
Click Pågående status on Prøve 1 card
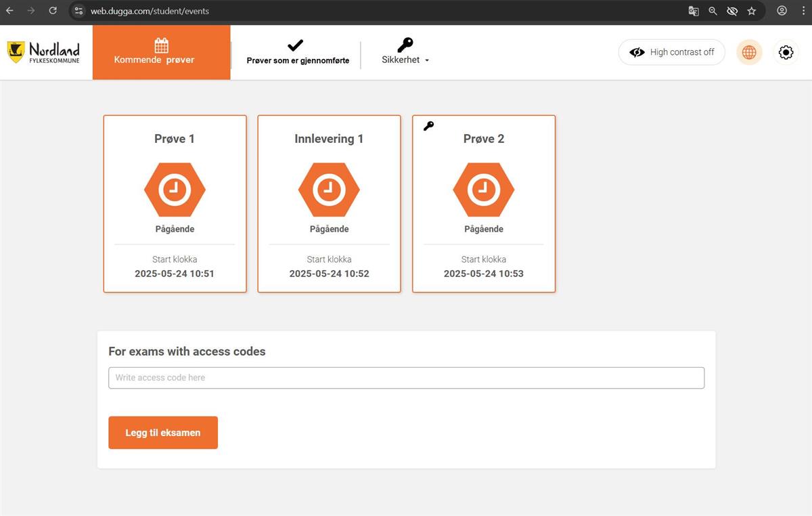[175, 229]
